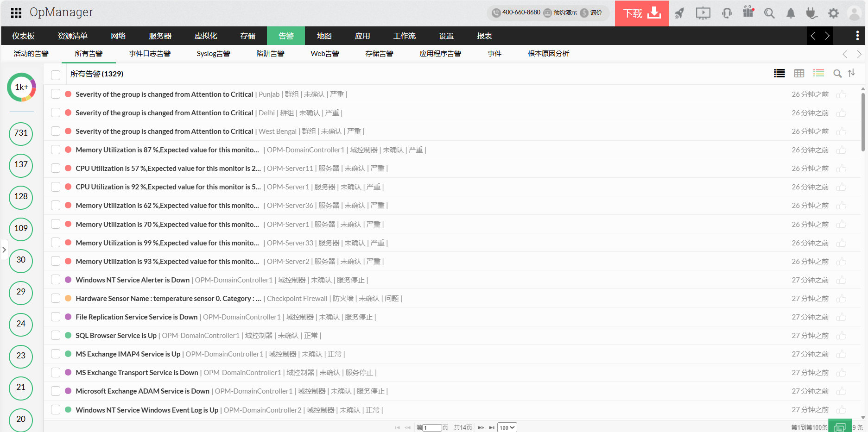Filter by the 30 alarm count circle
The height and width of the screenshot is (432, 868).
[21, 261]
